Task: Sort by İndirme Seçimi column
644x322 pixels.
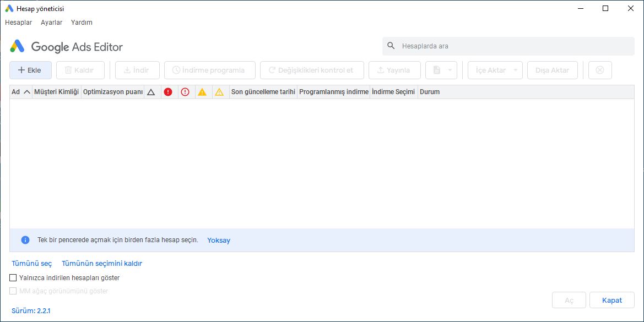Action: point(393,92)
